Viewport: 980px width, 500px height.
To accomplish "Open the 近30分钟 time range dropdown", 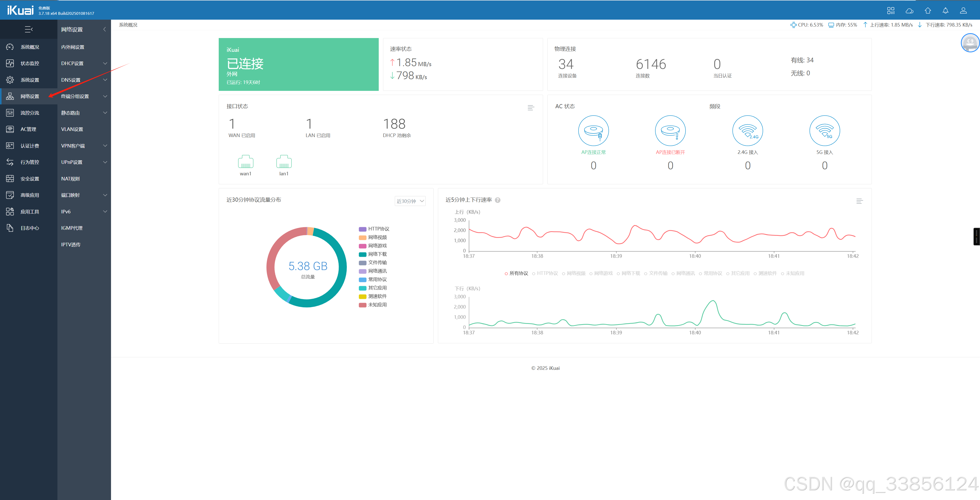I will tap(410, 201).
